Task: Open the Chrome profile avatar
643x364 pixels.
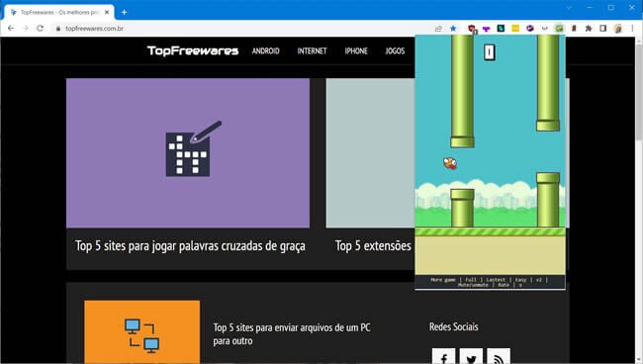Action: point(618,29)
